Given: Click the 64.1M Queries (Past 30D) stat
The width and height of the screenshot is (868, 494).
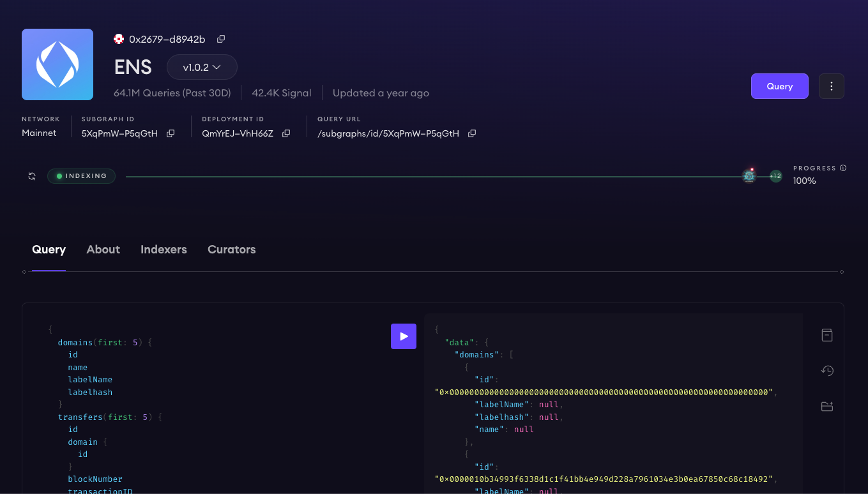Looking at the screenshot, I should tap(172, 93).
